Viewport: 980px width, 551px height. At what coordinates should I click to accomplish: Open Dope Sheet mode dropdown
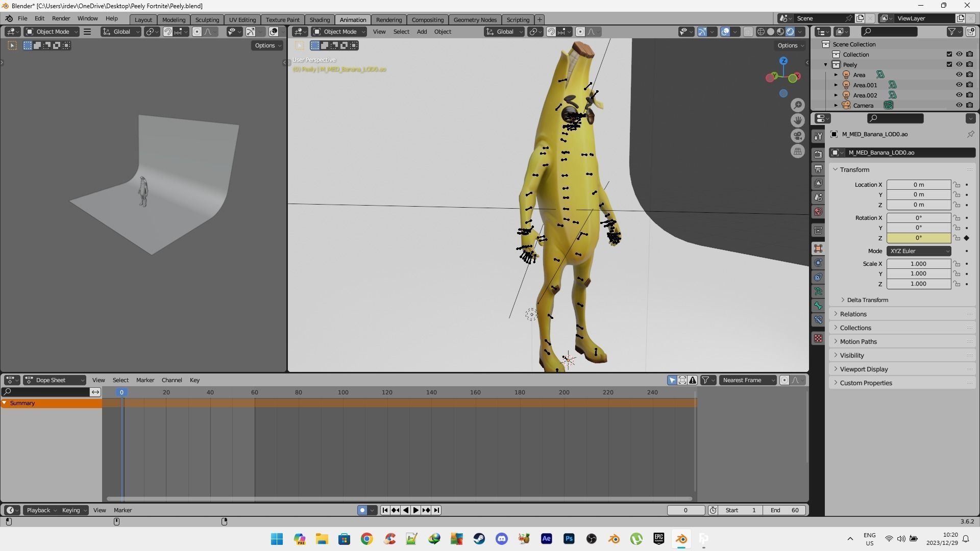click(55, 380)
